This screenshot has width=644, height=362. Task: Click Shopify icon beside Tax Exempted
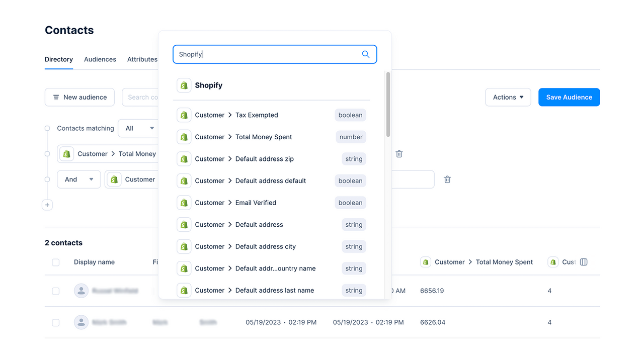pyautogui.click(x=184, y=115)
